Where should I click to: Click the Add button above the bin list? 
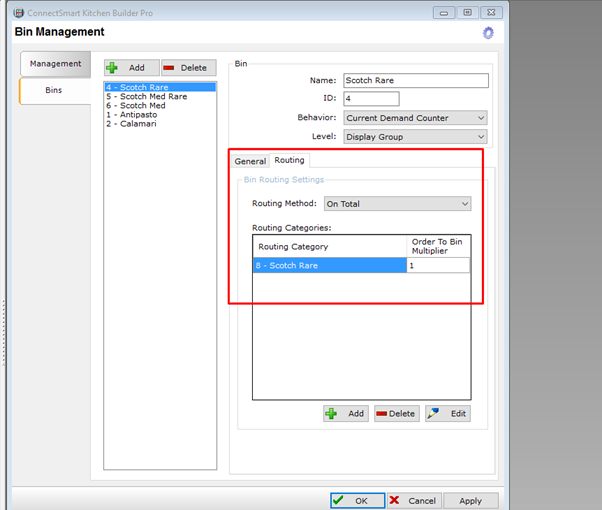[130, 68]
